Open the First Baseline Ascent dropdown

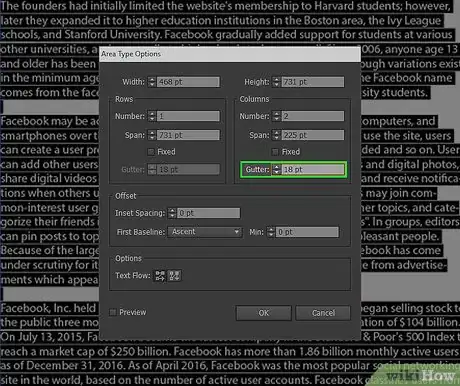pyautogui.click(x=204, y=232)
